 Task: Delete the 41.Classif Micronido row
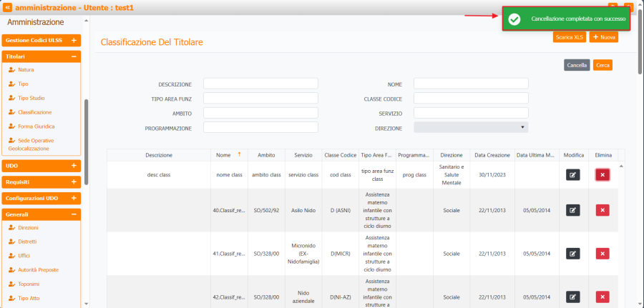point(602,253)
